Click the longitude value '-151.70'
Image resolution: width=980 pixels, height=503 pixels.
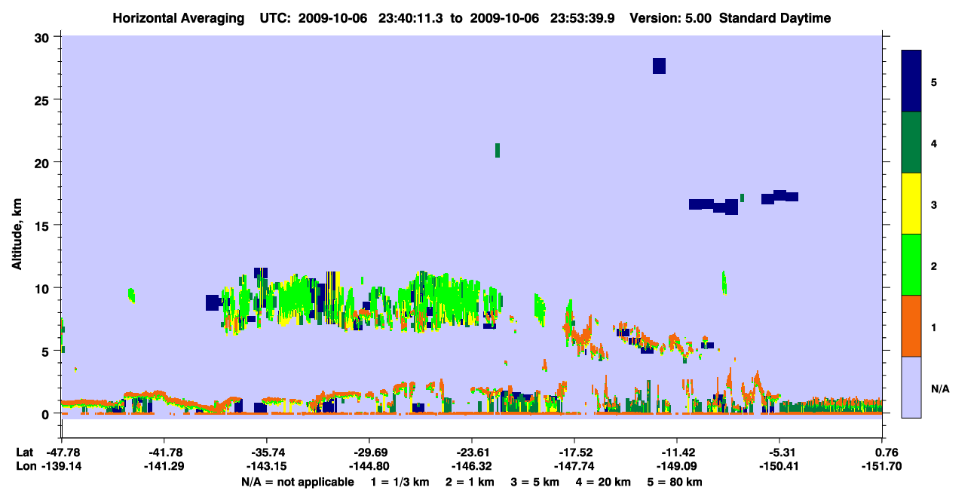882,466
